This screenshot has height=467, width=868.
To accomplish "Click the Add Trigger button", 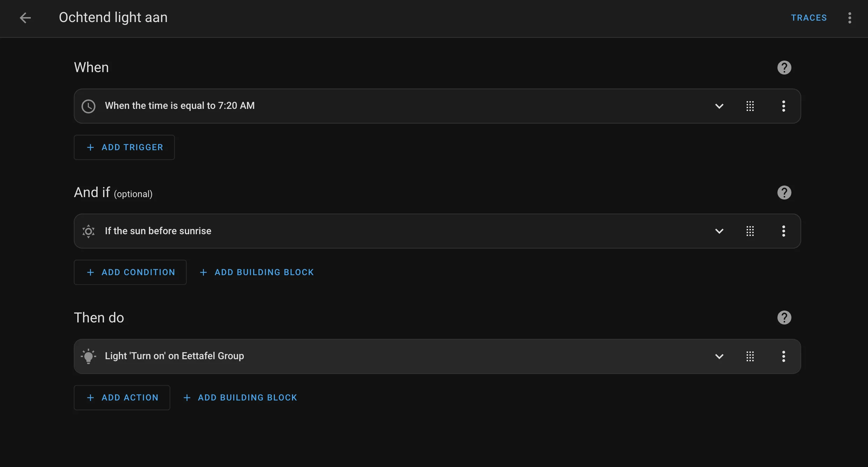I will click(124, 147).
